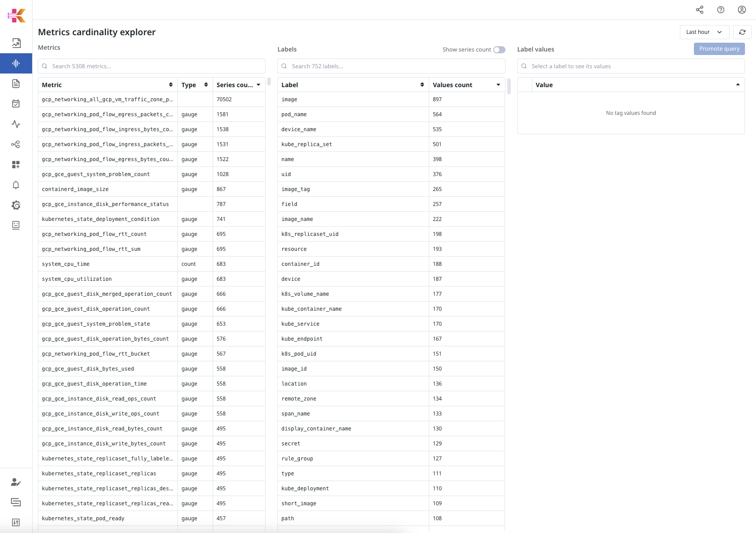The image size is (756, 533).
Task: Sort the Type column in the Metrics table
Action: click(206, 85)
